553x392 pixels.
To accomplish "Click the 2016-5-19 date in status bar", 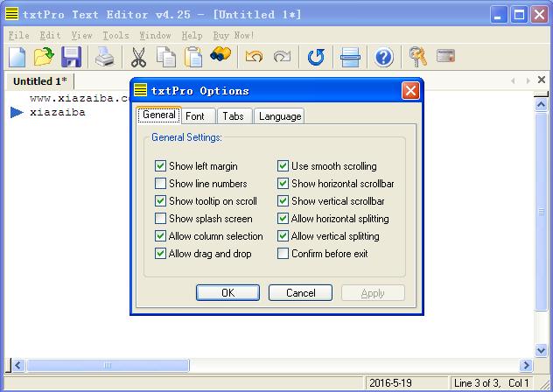I will pos(391,383).
